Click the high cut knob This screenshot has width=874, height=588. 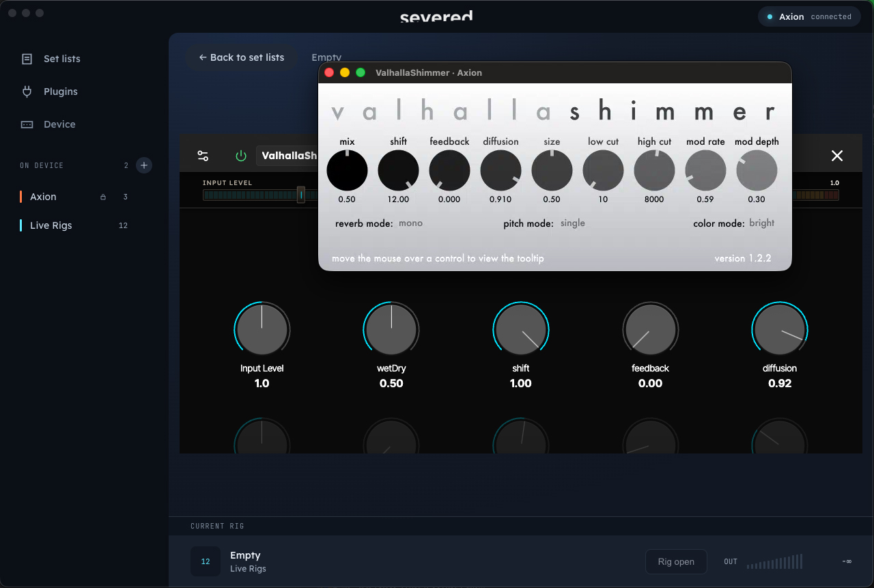[x=654, y=171]
